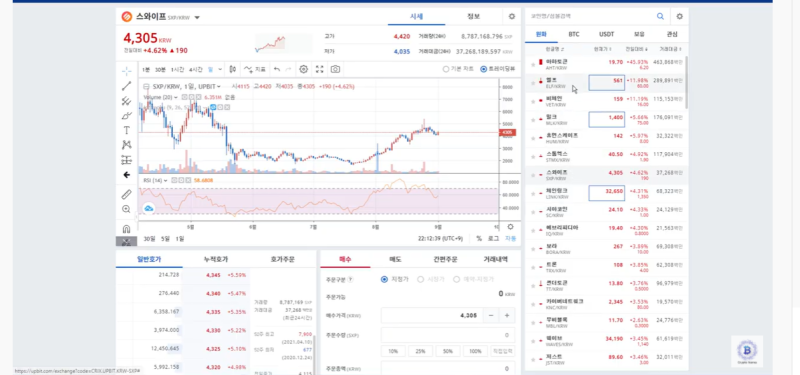Take a chart snapshot with camera icon

pos(335,69)
